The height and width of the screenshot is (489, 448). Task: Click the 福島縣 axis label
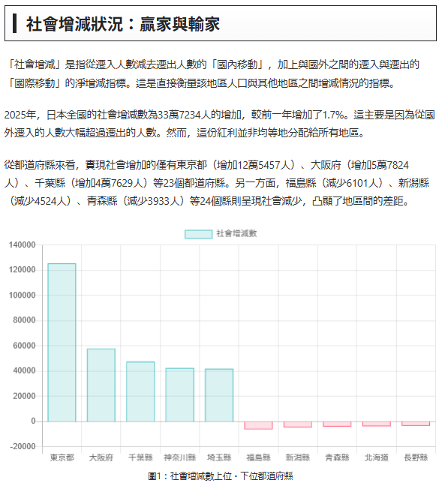click(258, 457)
